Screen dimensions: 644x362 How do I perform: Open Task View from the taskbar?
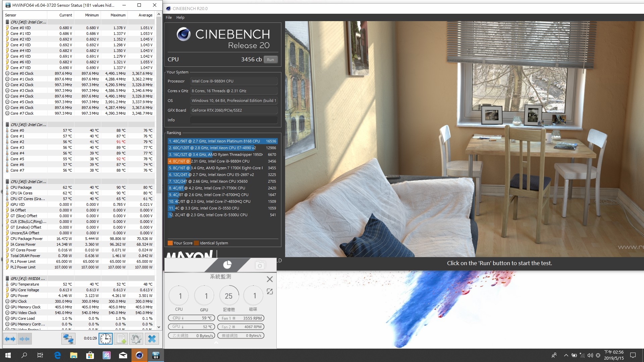point(40,355)
